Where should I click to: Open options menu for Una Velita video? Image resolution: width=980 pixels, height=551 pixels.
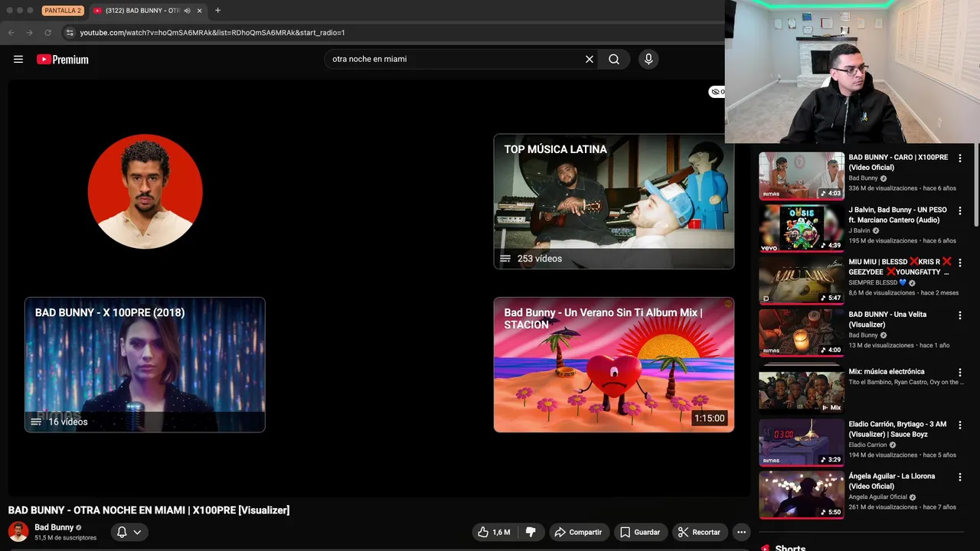coord(959,315)
